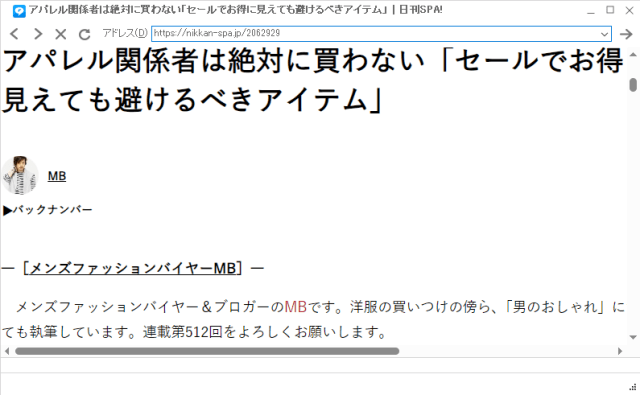
Task: Click the horizontal scrollbar thumb
Action: point(207,351)
